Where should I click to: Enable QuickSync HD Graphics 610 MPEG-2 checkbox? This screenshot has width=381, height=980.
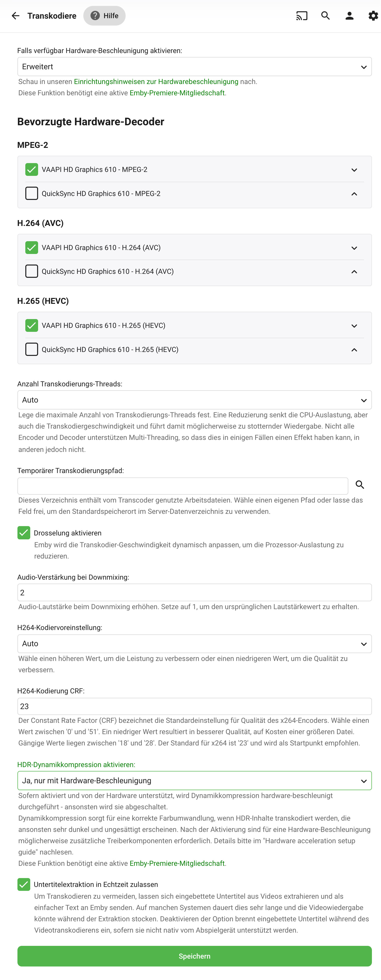pos(32,193)
